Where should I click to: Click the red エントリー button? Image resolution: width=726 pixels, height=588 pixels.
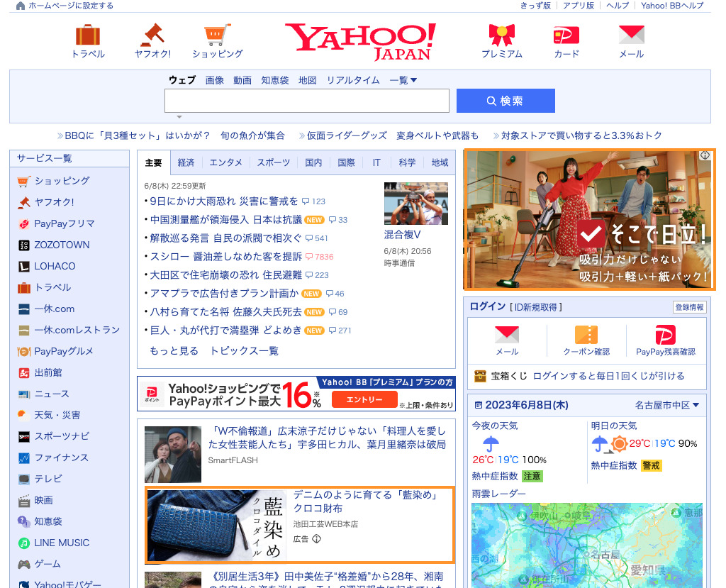[x=364, y=399]
